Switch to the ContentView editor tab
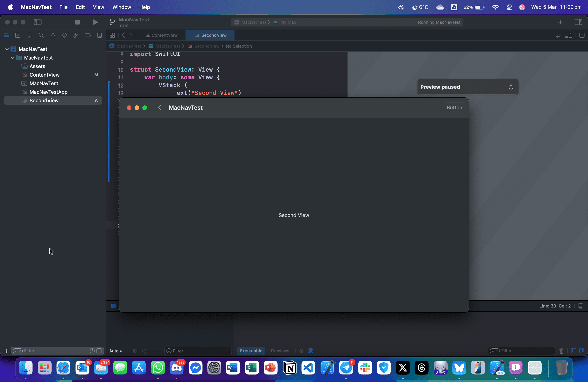 (x=161, y=35)
